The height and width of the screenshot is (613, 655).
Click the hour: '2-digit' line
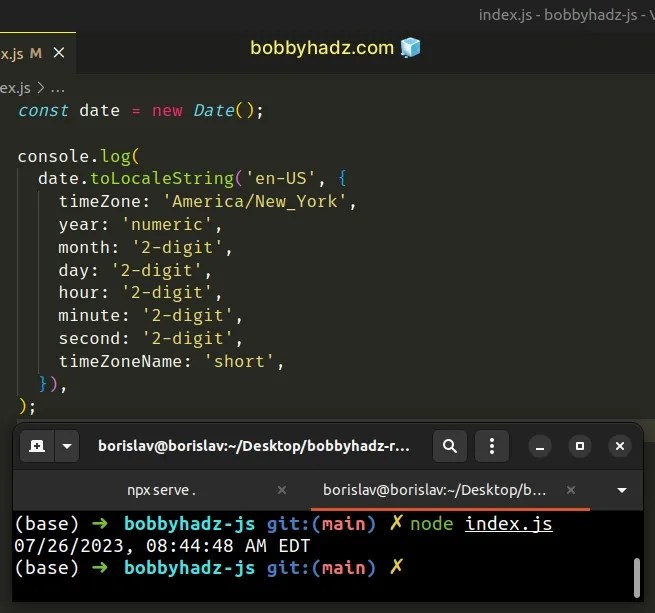(x=140, y=293)
